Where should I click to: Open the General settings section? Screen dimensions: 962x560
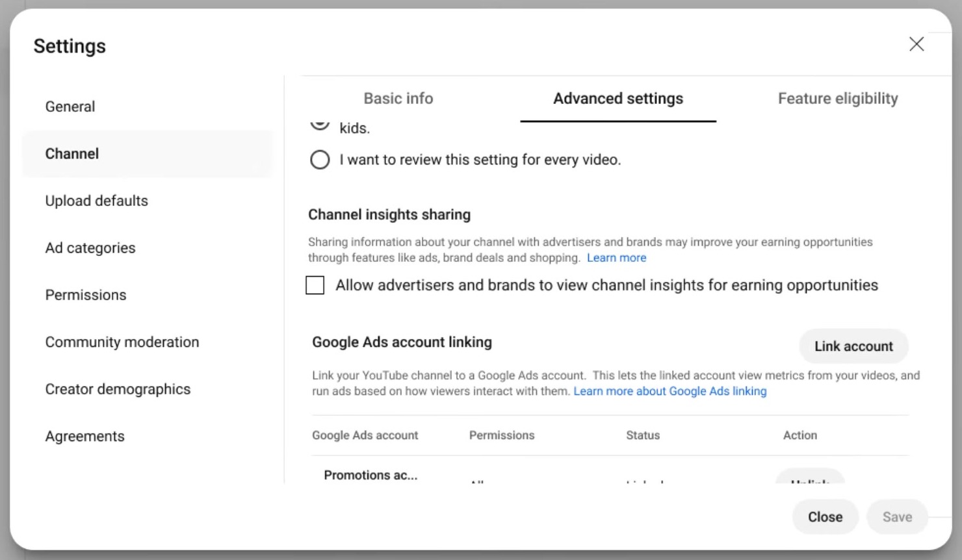(x=148, y=107)
